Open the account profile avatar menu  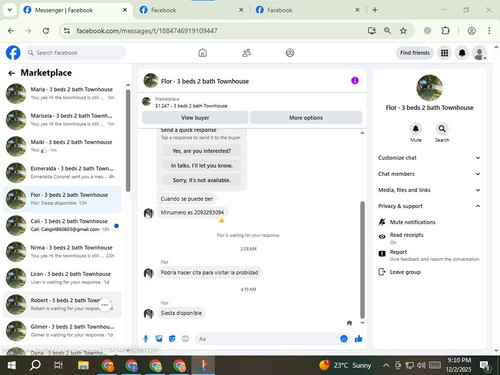click(x=480, y=53)
